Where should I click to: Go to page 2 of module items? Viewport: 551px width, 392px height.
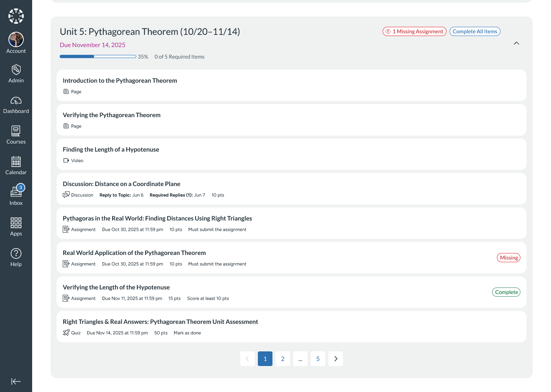pyautogui.click(x=282, y=359)
